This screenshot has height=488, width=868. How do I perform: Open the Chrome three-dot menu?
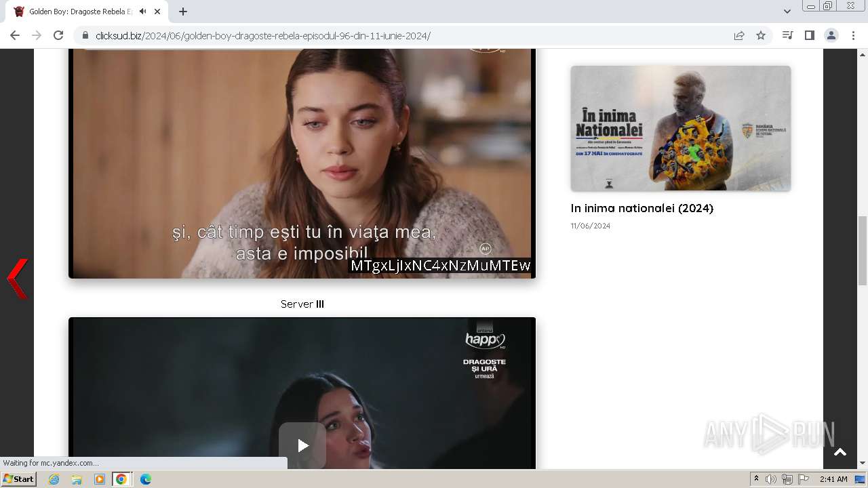pos(854,35)
